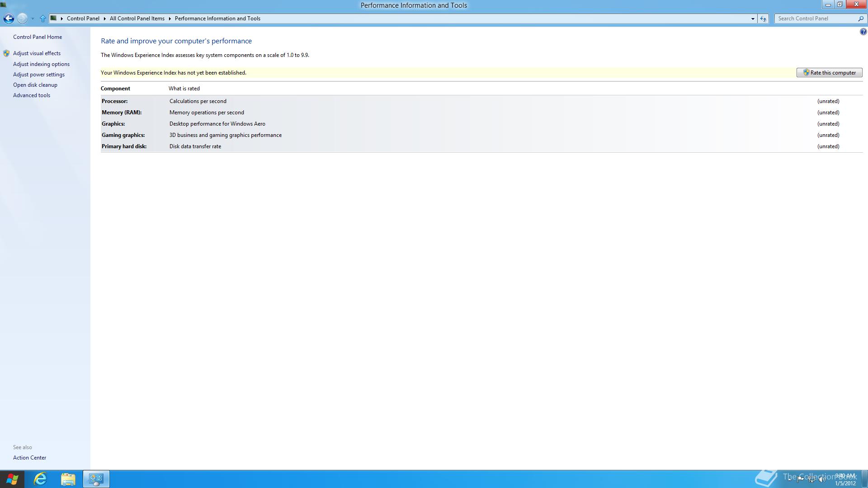Select the Memory (RAM) row label

pyautogui.click(x=122, y=113)
